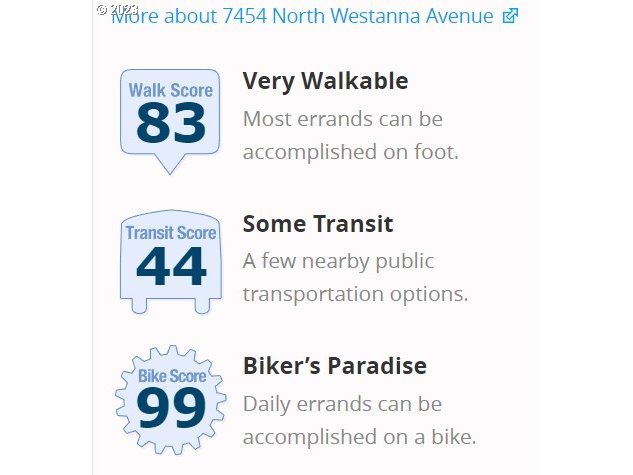Select the transit score number 44
The image size is (633, 475).
tap(171, 267)
